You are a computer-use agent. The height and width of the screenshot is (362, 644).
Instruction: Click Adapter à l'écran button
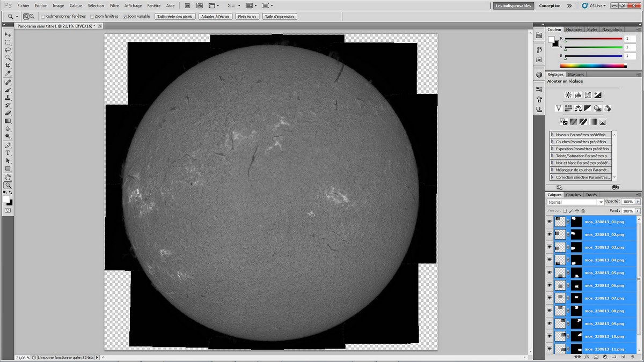point(215,17)
